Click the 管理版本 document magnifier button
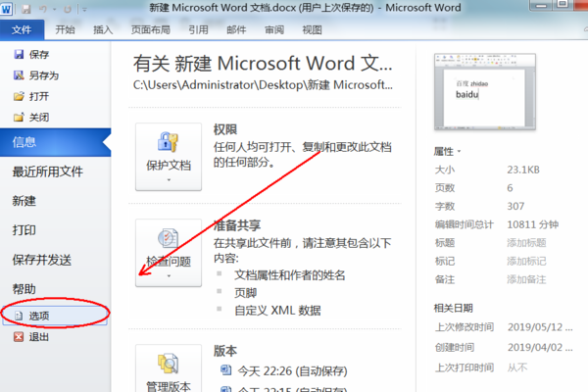588x392 pixels. (169, 368)
